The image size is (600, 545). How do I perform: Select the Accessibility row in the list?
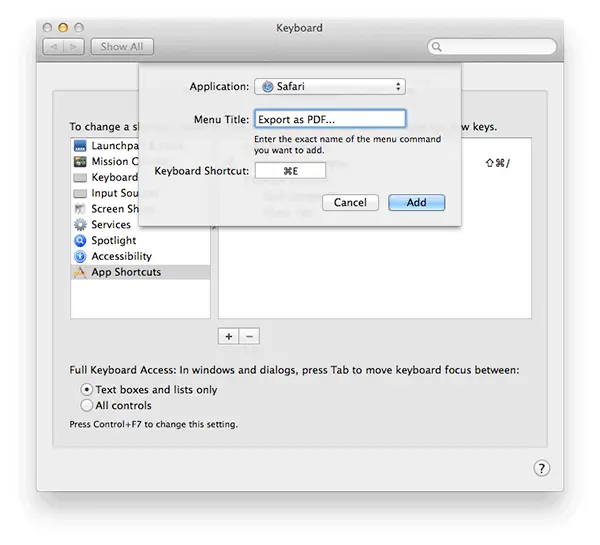140,256
